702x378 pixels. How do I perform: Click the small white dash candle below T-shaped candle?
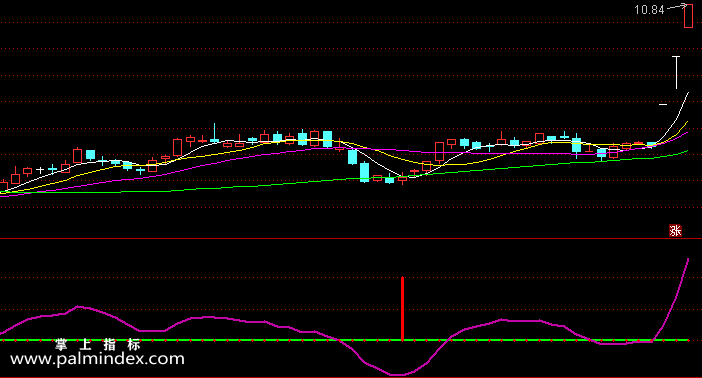coord(663,104)
